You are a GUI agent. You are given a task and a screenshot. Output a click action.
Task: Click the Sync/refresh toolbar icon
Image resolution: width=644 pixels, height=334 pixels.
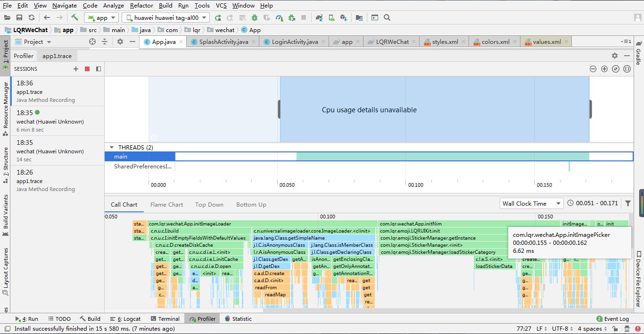point(32,17)
